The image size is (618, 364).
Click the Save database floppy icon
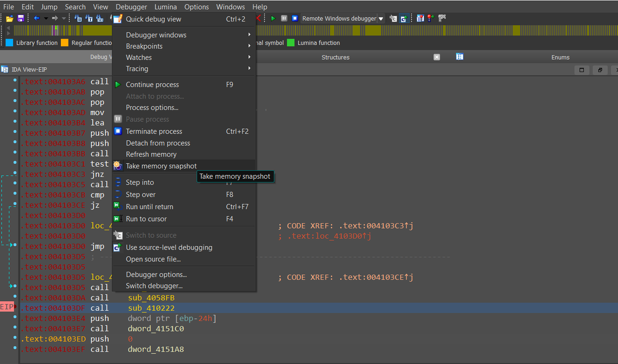point(21,19)
